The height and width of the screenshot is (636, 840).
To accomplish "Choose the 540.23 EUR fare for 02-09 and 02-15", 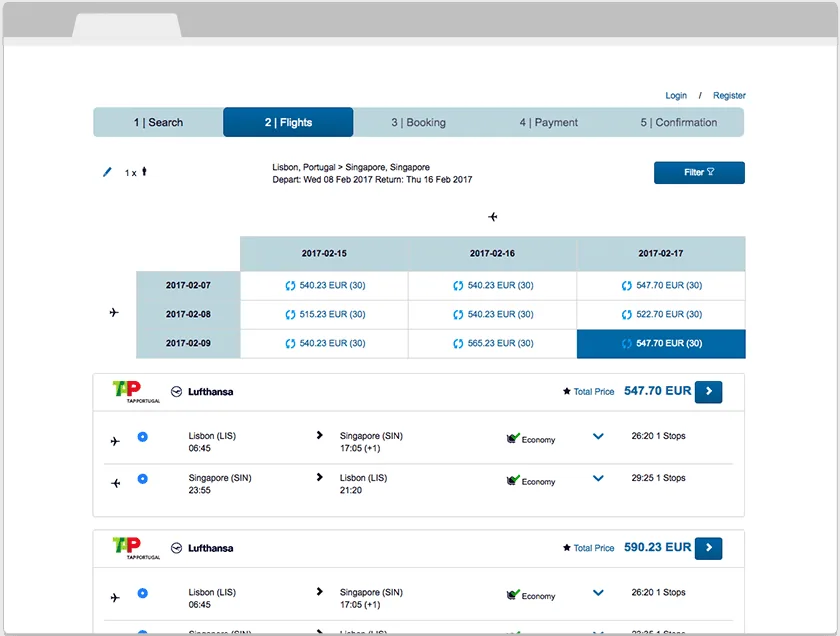I will pyautogui.click(x=325, y=343).
